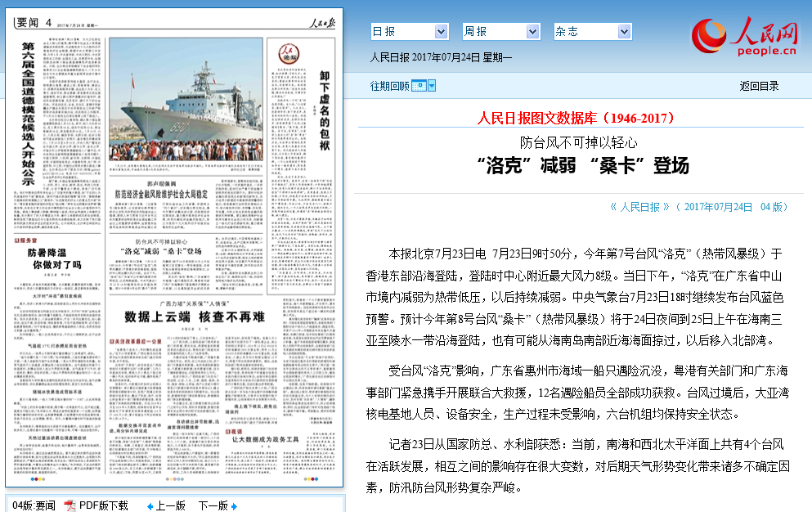Open the warship photo on newspaper page
Viewport: 812px width, 512px height.
click(x=186, y=100)
